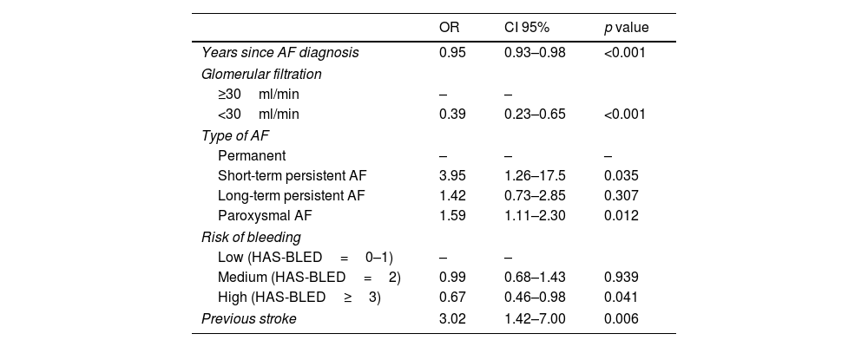Select the Paroxysmal AF row label
The height and width of the screenshot is (347, 868).
tap(266, 216)
